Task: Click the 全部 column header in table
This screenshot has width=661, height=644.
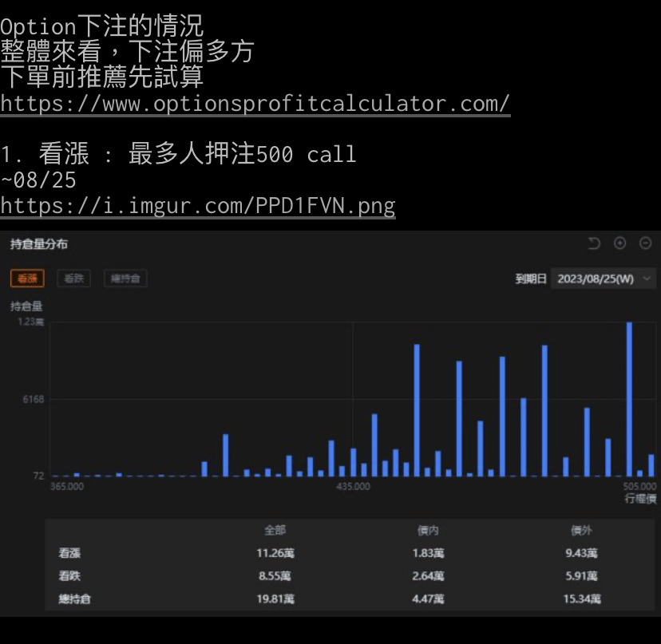Action: (x=275, y=530)
